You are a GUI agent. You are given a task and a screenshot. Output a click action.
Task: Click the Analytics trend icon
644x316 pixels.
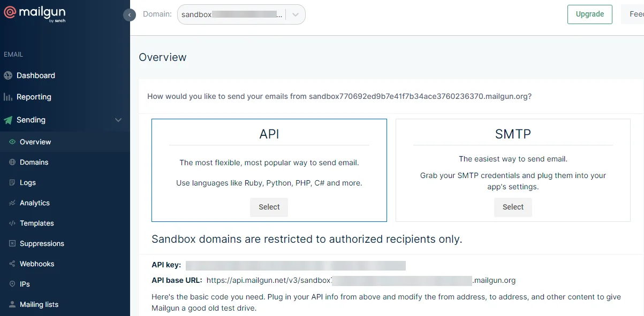(12, 203)
